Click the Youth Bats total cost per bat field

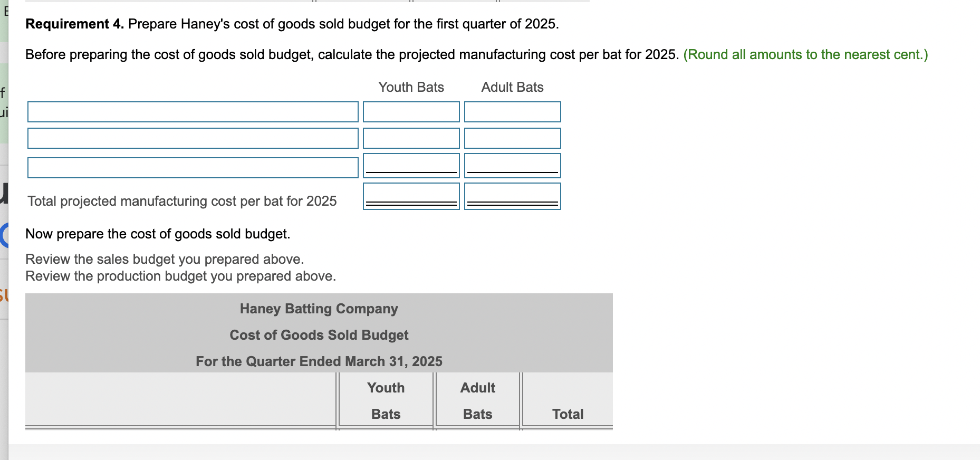pyautogui.click(x=411, y=195)
